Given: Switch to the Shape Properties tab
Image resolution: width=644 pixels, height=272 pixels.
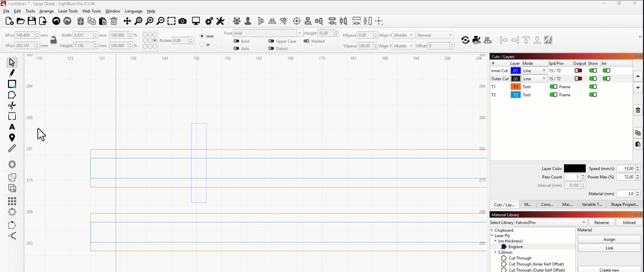Looking at the screenshot, I should (x=625, y=204).
